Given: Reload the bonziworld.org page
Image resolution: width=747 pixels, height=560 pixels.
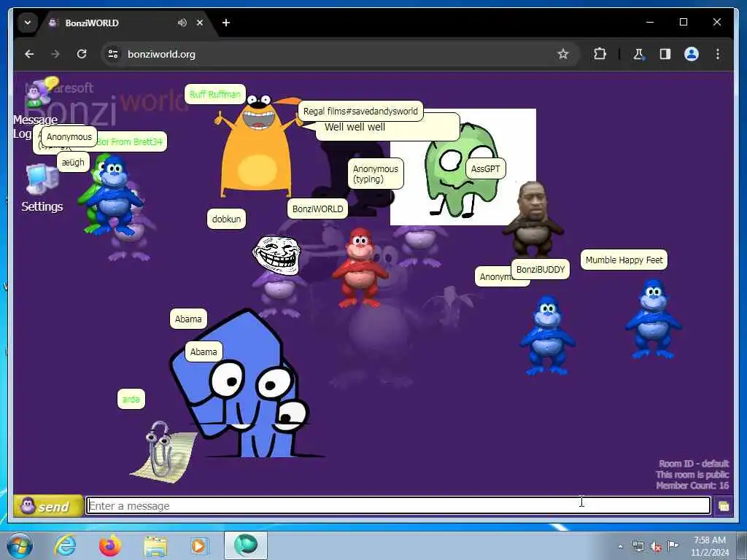Looking at the screenshot, I should (x=82, y=54).
